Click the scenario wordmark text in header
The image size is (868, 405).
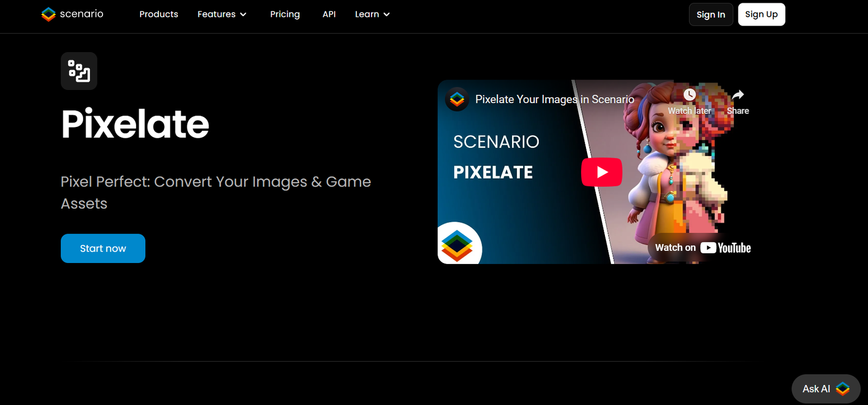click(x=81, y=14)
